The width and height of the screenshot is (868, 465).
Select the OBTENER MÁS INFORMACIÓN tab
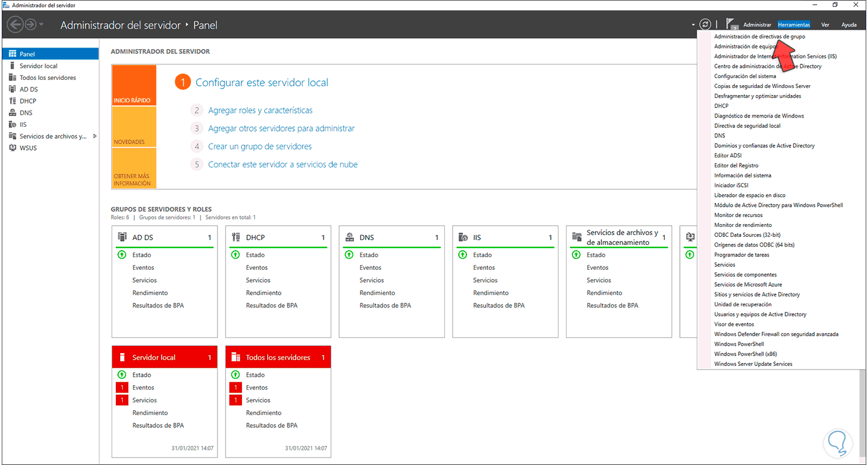[x=134, y=168]
